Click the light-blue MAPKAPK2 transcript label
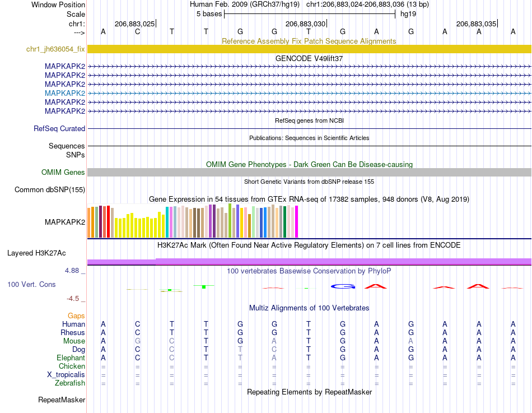This screenshot has height=413, width=532. [x=65, y=93]
